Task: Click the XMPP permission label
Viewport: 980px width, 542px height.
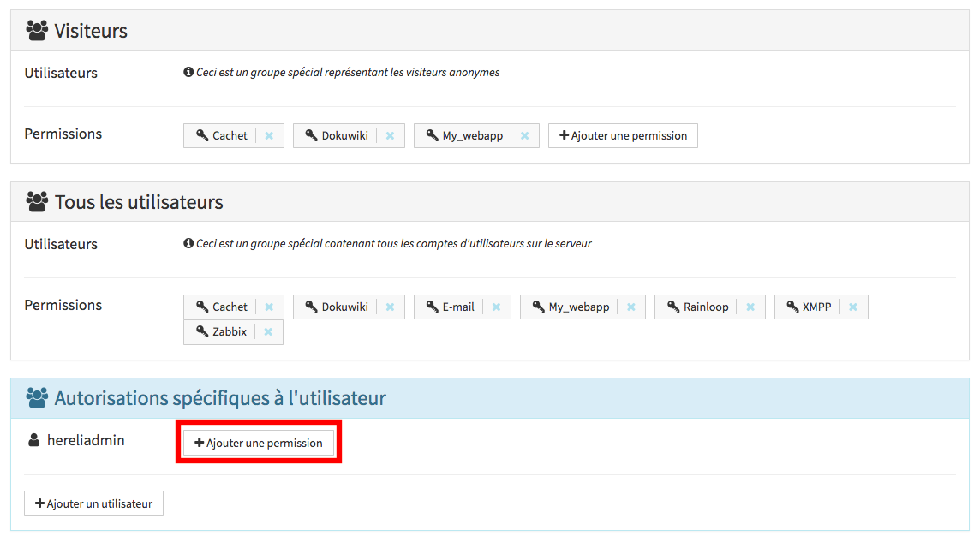Action: coord(809,307)
